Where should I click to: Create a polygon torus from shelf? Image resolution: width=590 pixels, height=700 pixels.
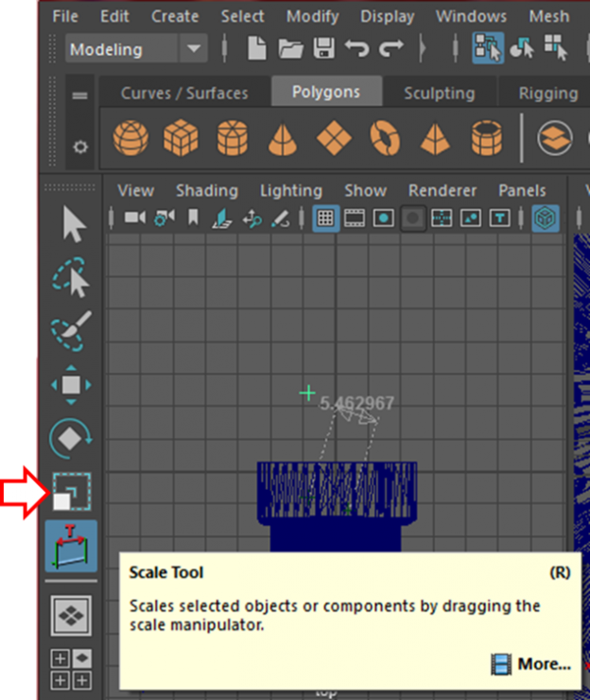pos(385,137)
